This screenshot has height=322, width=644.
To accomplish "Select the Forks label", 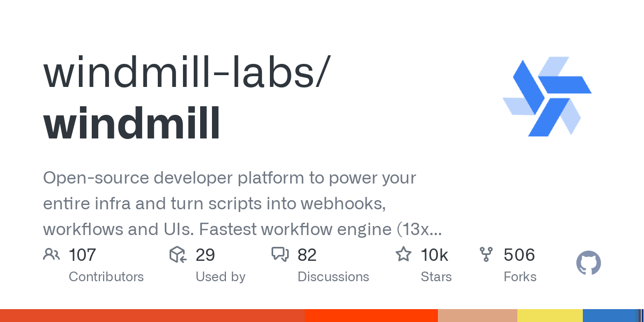I will point(520,277).
